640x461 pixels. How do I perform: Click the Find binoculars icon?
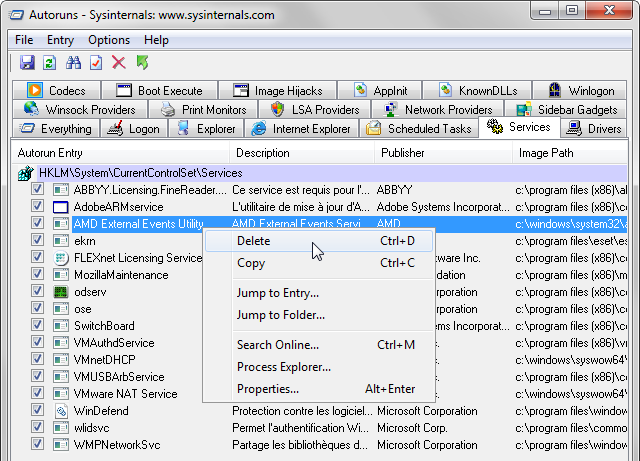point(73,62)
